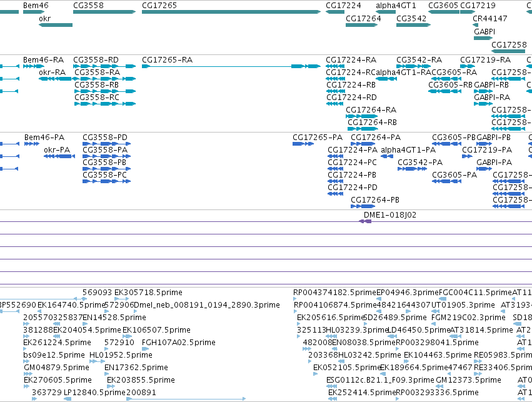The width and height of the screenshot is (532, 402).
Task: Open protein CG3558-PA
Action: [105, 150]
